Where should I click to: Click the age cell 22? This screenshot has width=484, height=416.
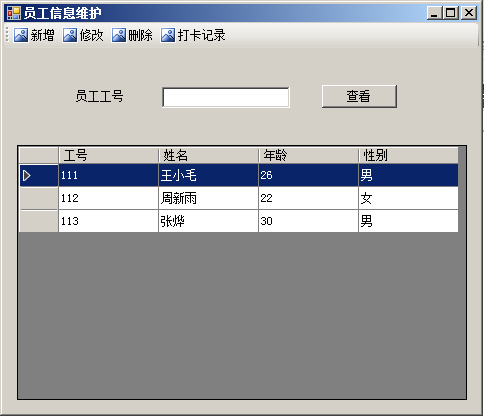click(x=308, y=198)
